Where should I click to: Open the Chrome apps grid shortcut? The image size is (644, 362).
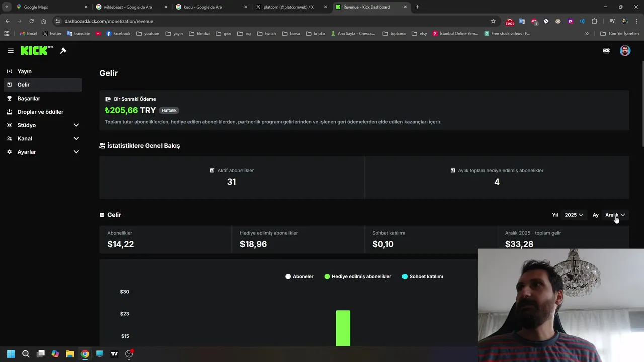pyautogui.click(x=7, y=34)
